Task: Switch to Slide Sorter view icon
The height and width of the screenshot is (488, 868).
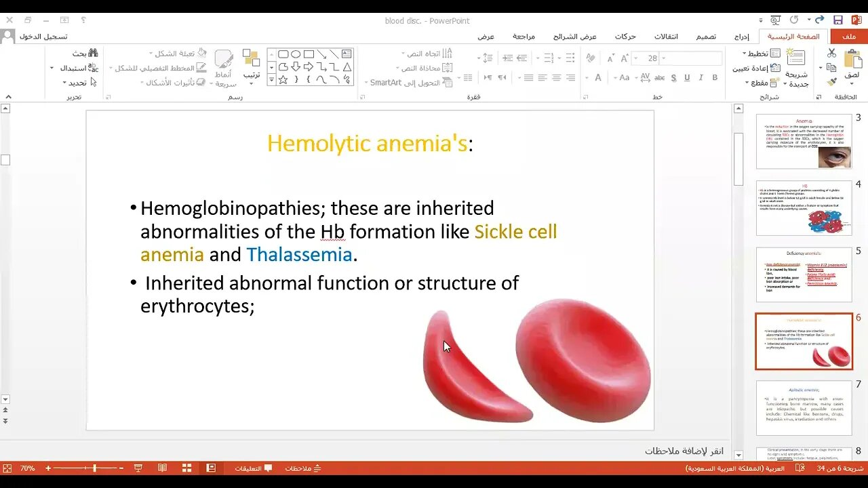Action: [x=187, y=468]
